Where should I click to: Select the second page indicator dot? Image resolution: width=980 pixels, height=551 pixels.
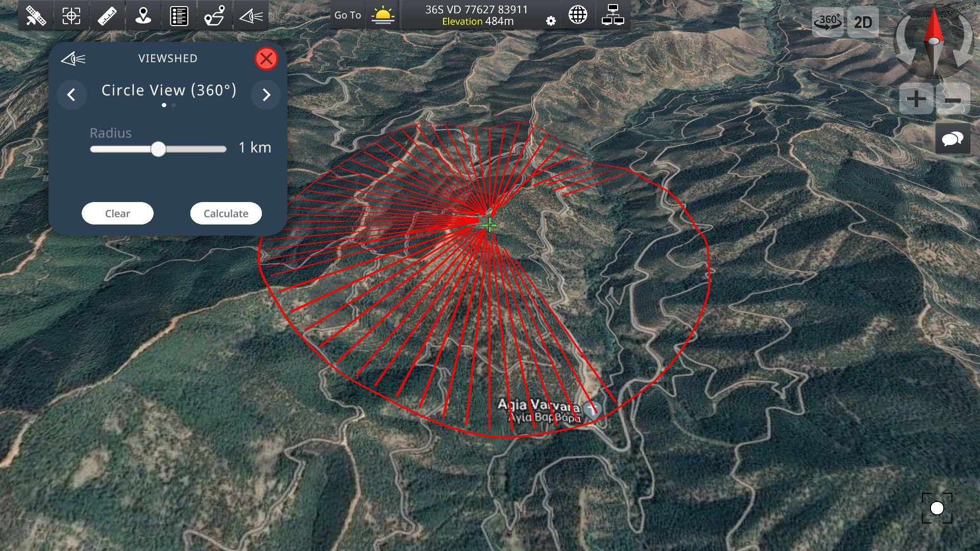pyautogui.click(x=174, y=105)
